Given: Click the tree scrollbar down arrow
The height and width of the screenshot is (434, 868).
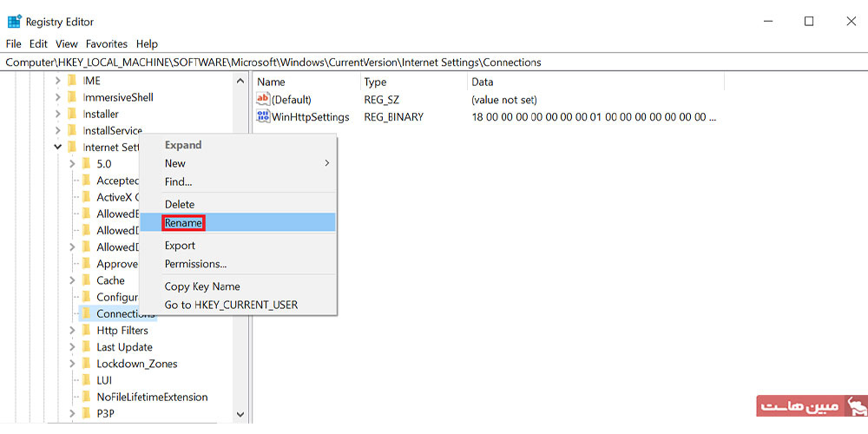Looking at the screenshot, I should point(240,413).
